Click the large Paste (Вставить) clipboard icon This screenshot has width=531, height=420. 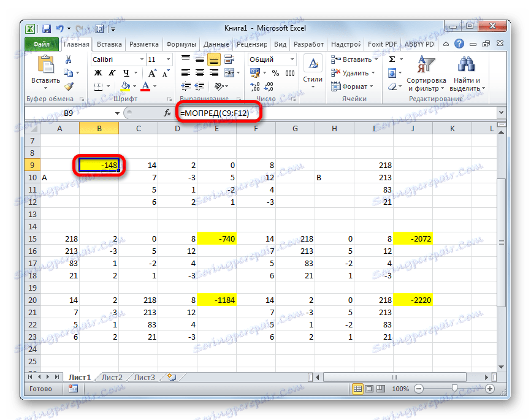(x=46, y=65)
